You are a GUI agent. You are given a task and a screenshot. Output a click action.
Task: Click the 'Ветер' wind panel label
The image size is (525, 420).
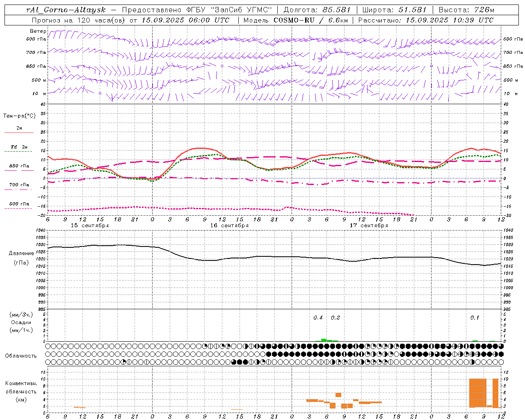[x=38, y=31]
